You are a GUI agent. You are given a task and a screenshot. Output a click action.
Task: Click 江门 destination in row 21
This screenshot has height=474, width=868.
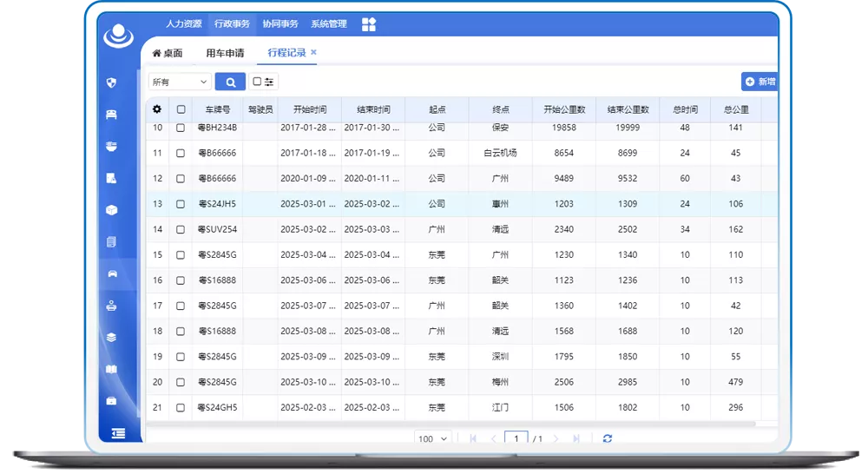pyautogui.click(x=500, y=407)
